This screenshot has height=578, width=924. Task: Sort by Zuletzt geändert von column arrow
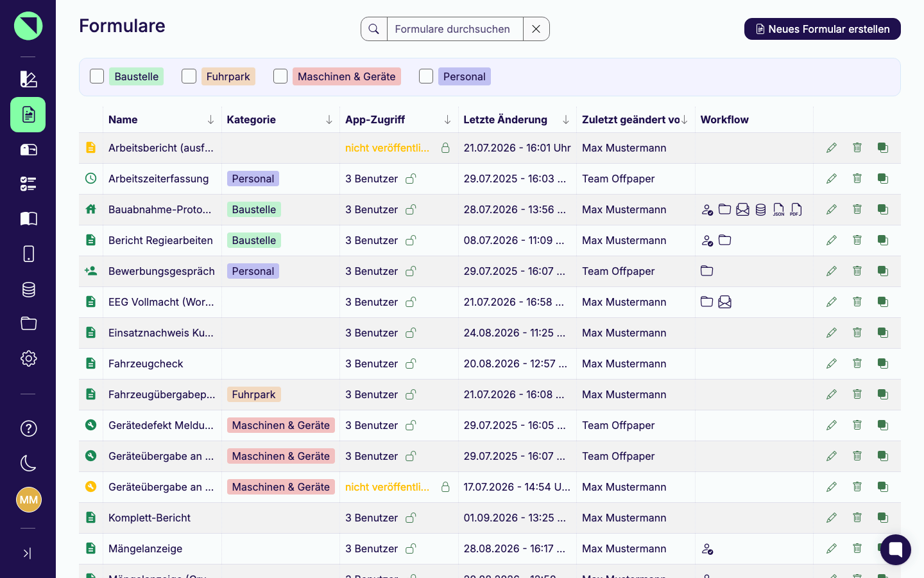[684, 120]
